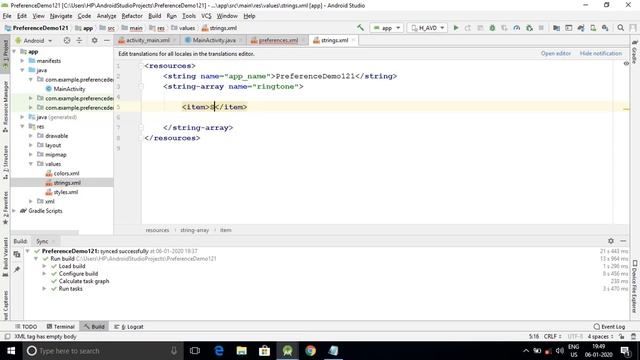The width and height of the screenshot is (640, 360).
Task: Expand the Load build node
Action: point(44,266)
